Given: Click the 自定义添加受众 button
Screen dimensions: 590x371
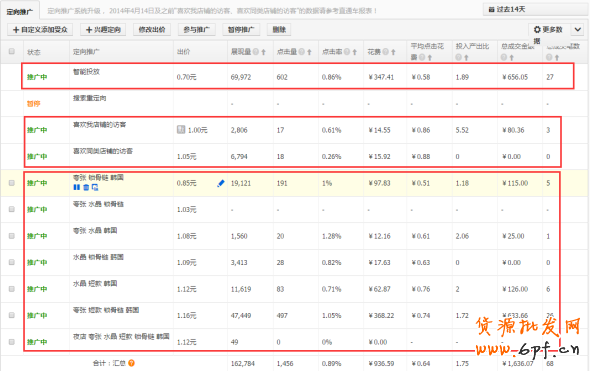Looking at the screenshot, I should click(40, 29).
